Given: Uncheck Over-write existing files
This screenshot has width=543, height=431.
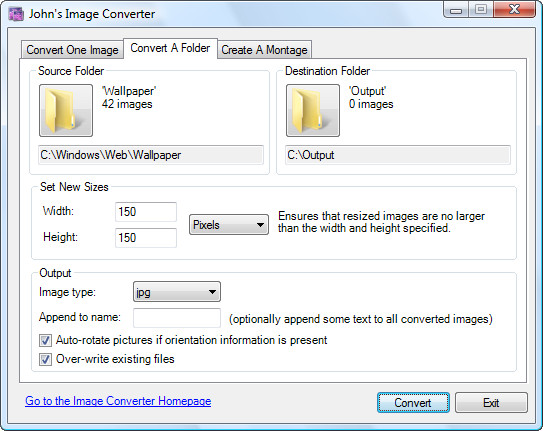Looking at the screenshot, I should point(45,359).
